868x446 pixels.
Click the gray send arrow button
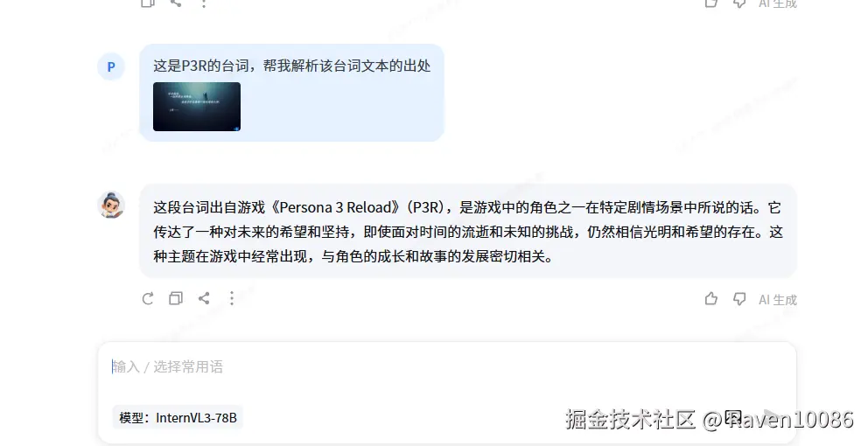pyautogui.click(x=773, y=417)
